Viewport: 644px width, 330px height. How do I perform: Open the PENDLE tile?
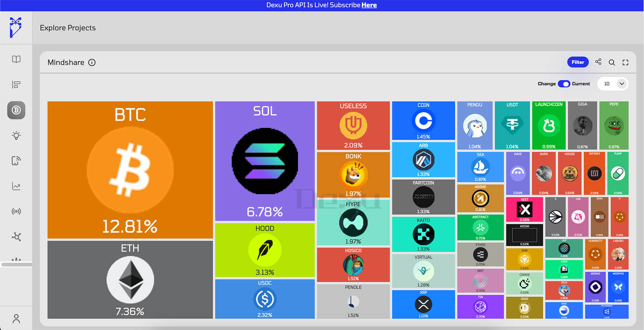click(353, 301)
